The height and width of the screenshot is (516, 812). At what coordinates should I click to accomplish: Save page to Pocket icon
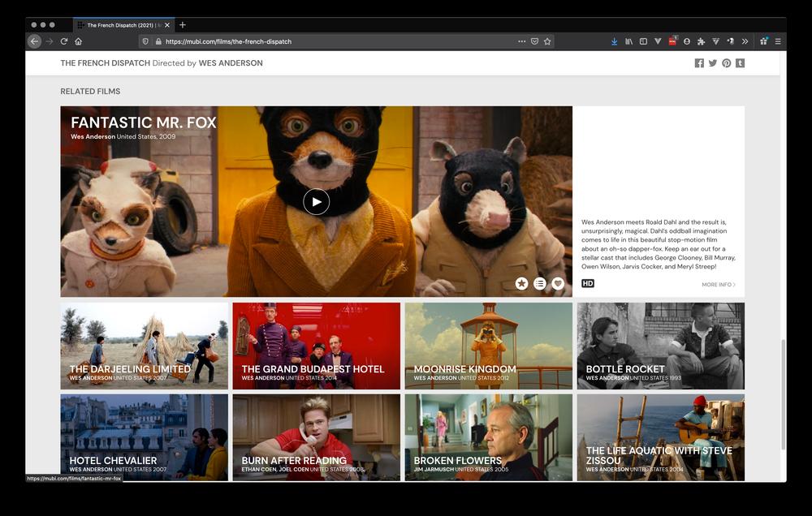tap(534, 41)
